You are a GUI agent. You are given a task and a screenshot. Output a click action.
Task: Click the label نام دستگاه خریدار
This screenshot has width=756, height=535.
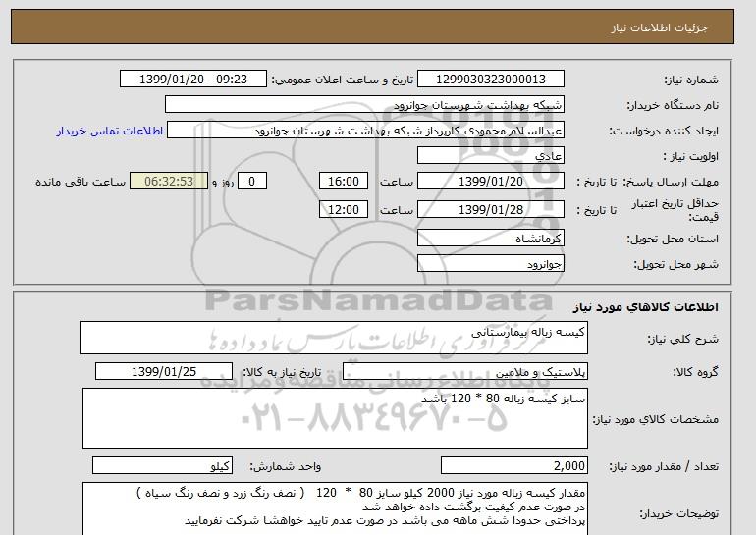coord(673,105)
